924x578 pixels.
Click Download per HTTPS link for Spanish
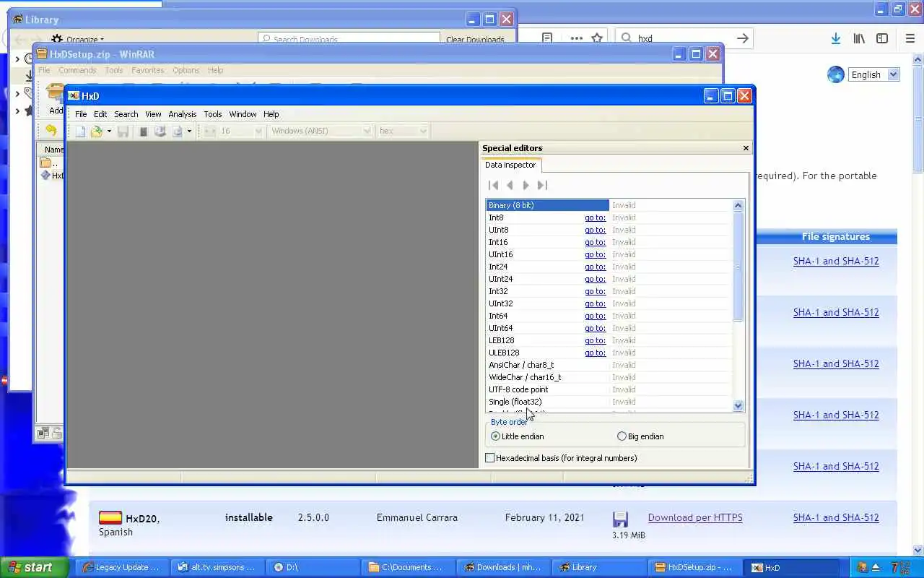click(x=695, y=517)
